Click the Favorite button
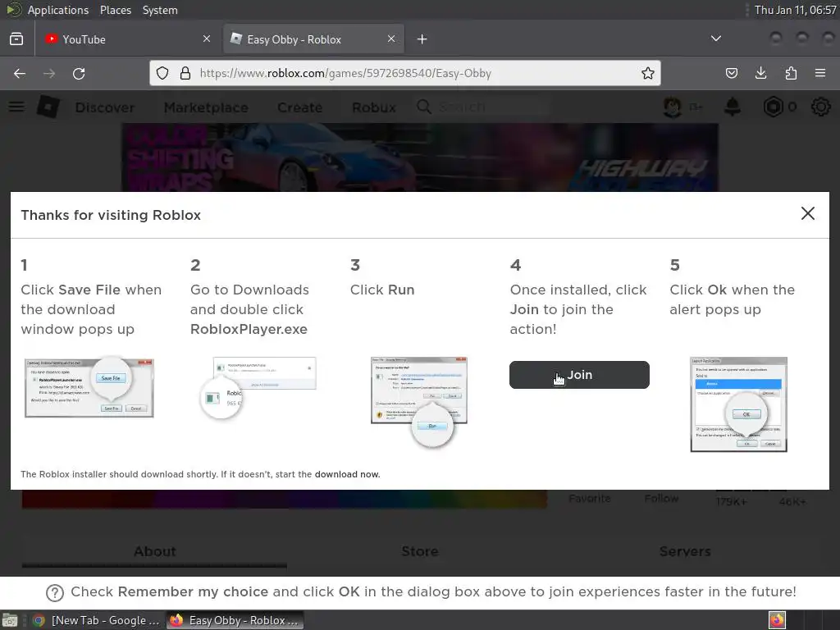Viewport: 840px width, 630px height. click(x=589, y=498)
